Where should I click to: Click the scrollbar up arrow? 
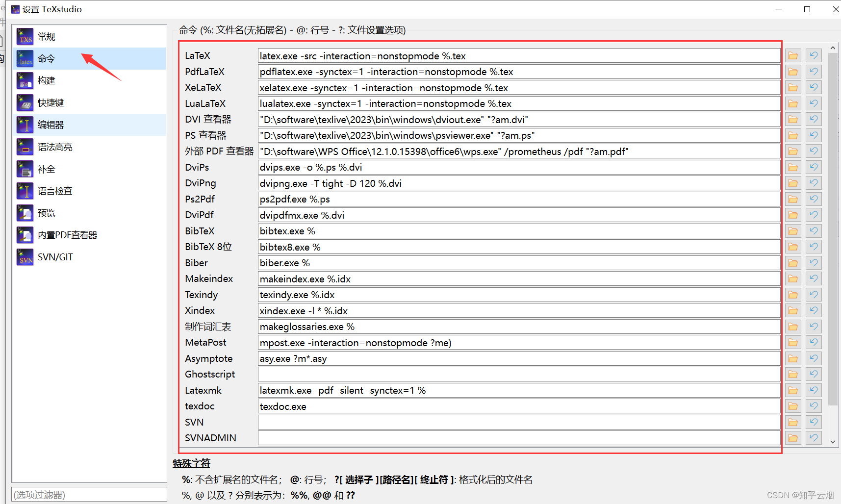833,48
